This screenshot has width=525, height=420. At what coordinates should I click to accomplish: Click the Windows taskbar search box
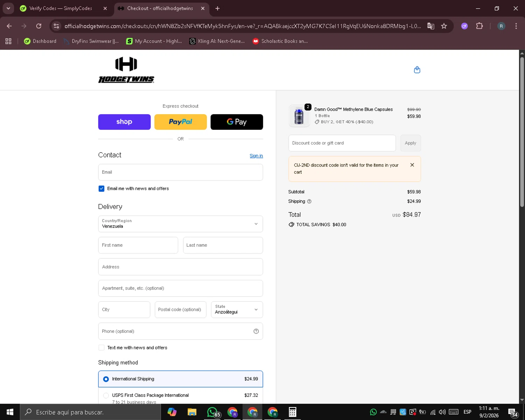click(x=90, y=412)
